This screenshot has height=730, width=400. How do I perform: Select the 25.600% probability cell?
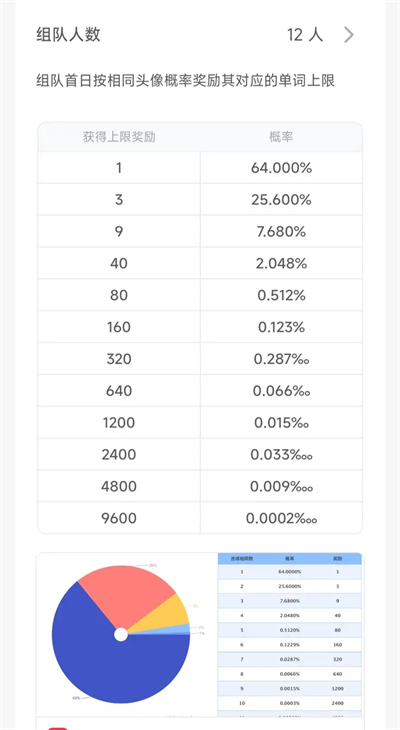tap(281, 200)
